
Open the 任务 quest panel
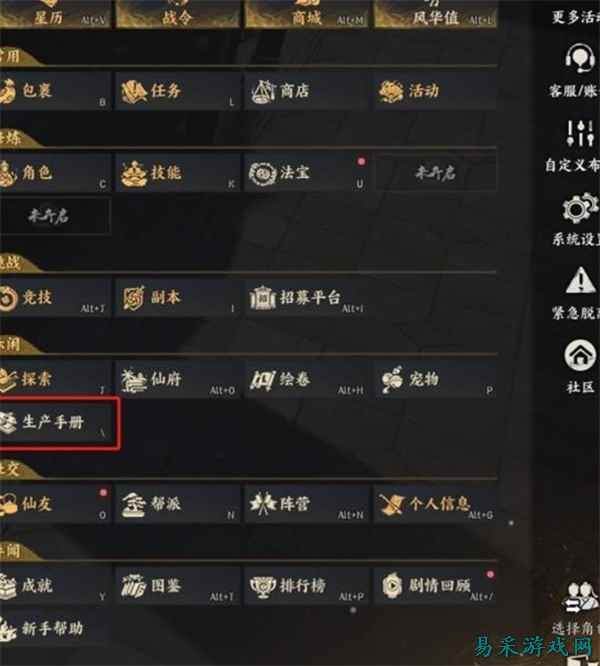pos(177,91)
